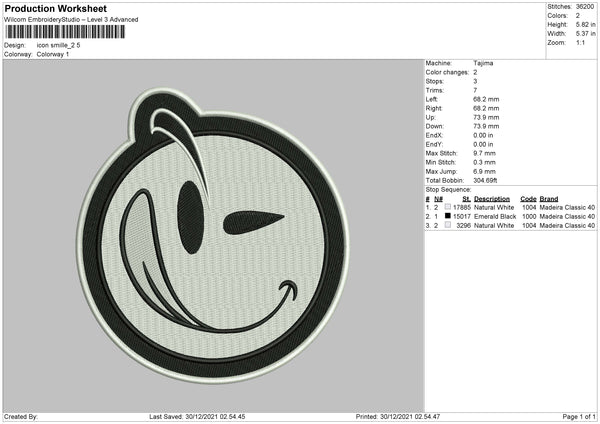Click the barcode under the worksheet title
The image size is (600, 424).
point(65,32)
